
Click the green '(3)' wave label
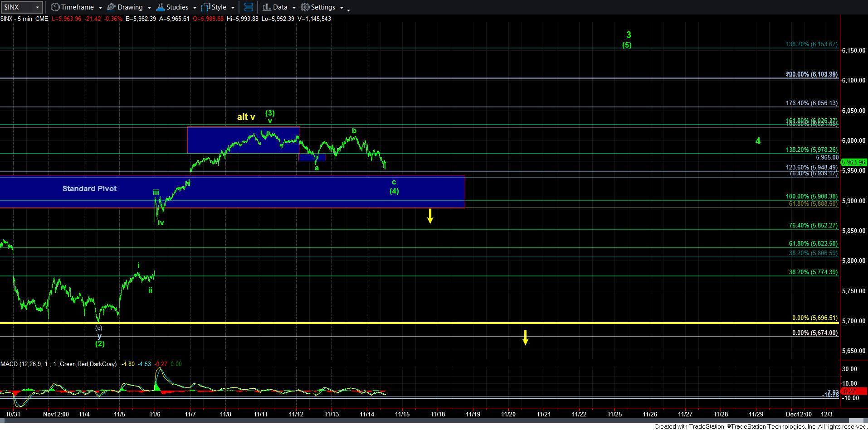pos(270,113)
